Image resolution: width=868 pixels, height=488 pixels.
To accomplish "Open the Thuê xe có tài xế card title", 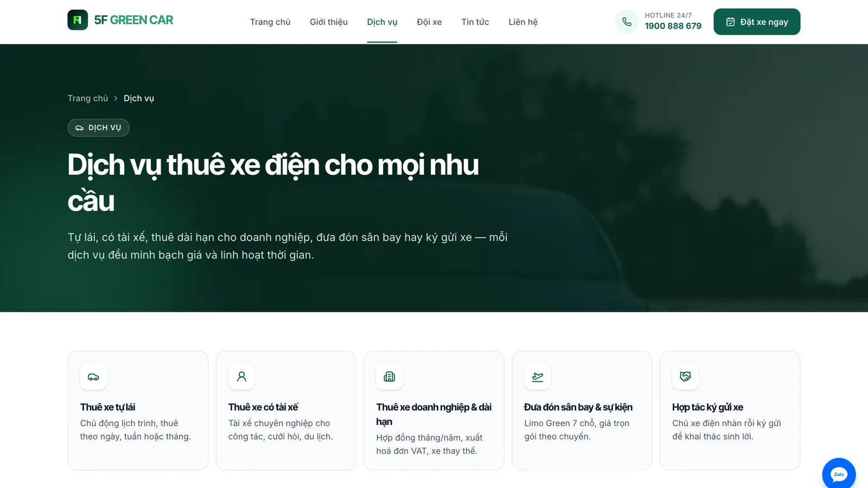I will coord(263,407).
